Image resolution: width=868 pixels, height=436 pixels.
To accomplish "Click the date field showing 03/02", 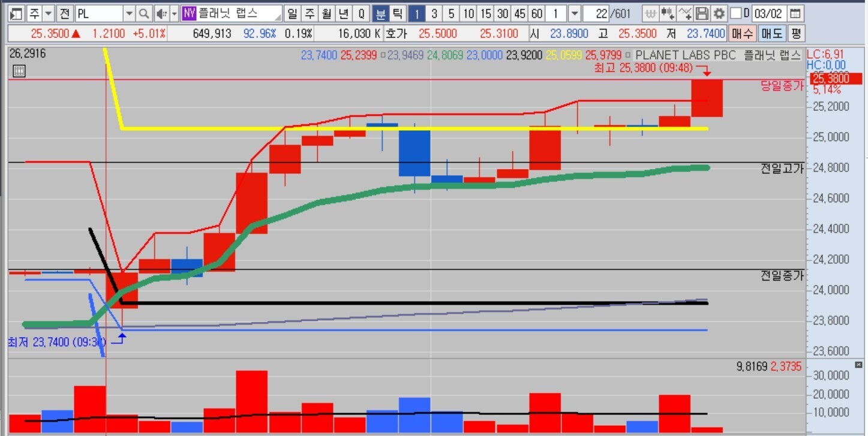I will [x=768, y=13].
